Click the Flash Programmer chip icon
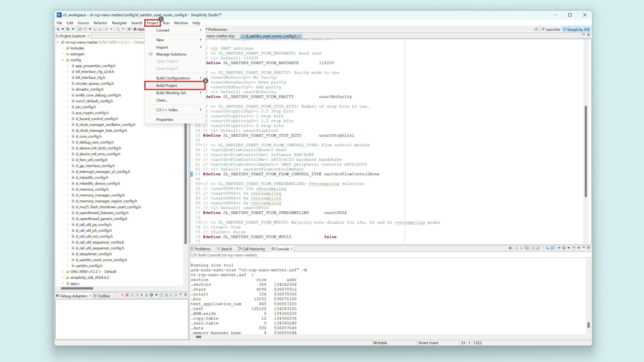The image size is (644, 362). coord(129,29)
